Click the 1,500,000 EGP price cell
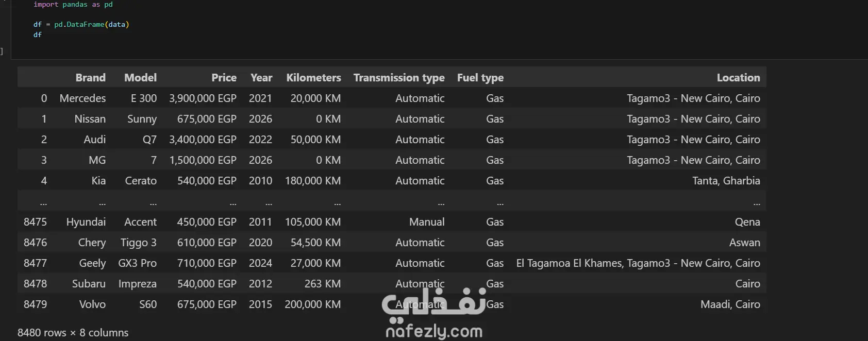 click(x=203, y=160)
